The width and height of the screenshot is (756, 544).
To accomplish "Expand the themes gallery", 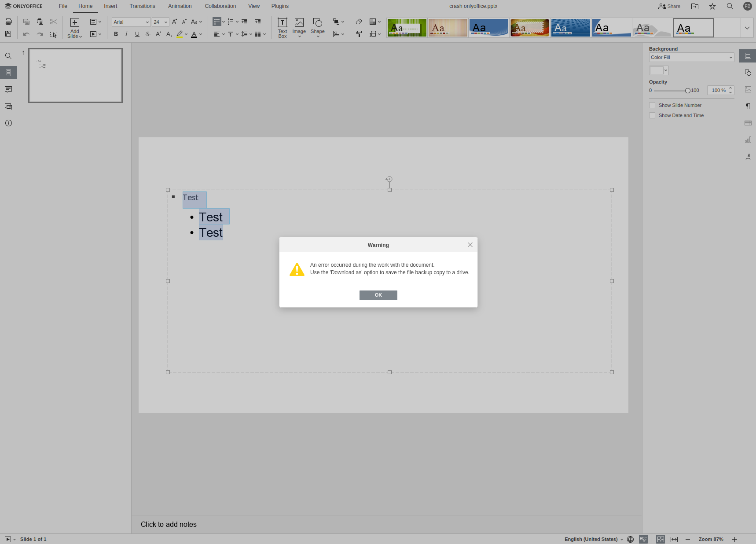I will click(x=747, y=27).
